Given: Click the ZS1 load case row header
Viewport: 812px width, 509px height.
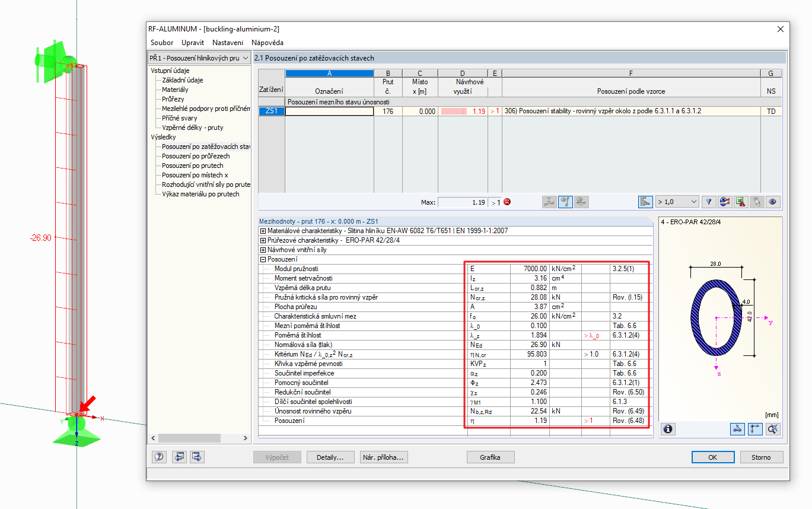Looking at the screenshot, I should pos(272,111).
